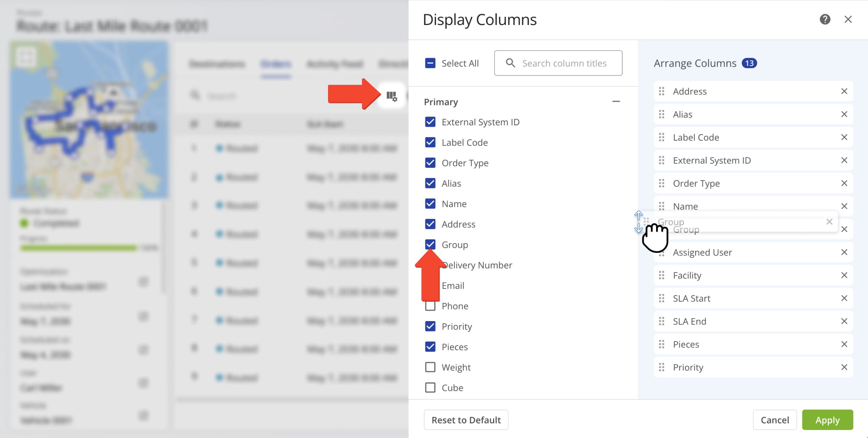868x438 pixels.
Task: Grab the drag handle for Facility
Action: (662, 275)
